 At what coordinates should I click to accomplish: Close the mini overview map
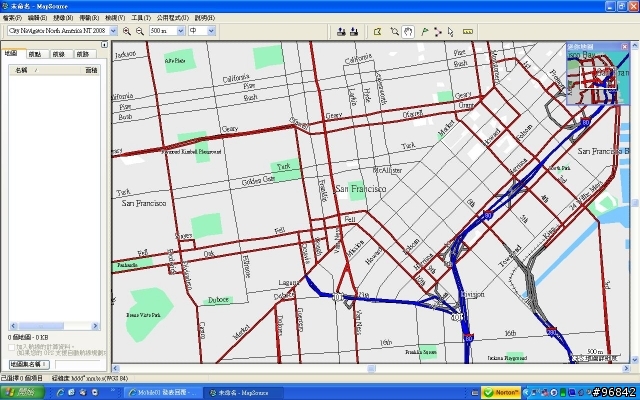click(624, 47)
